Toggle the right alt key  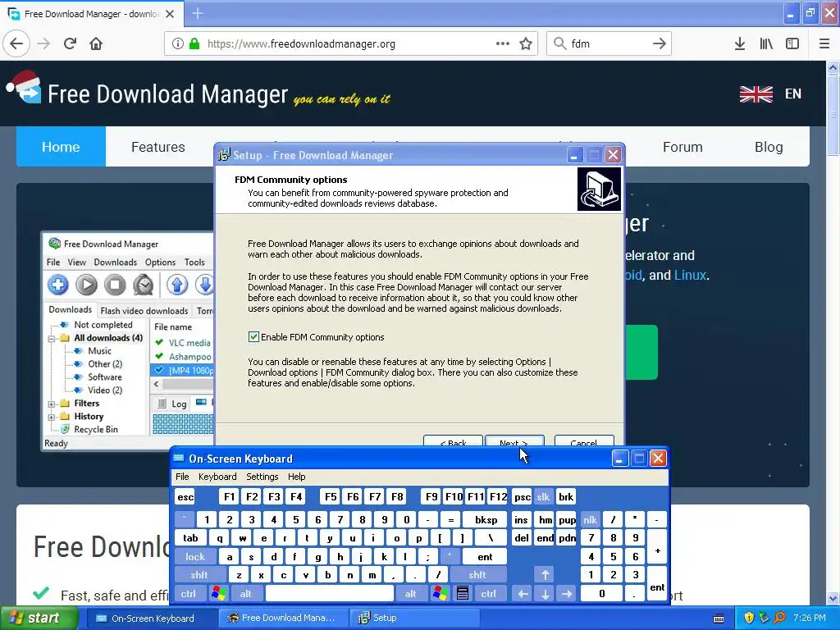410,594
